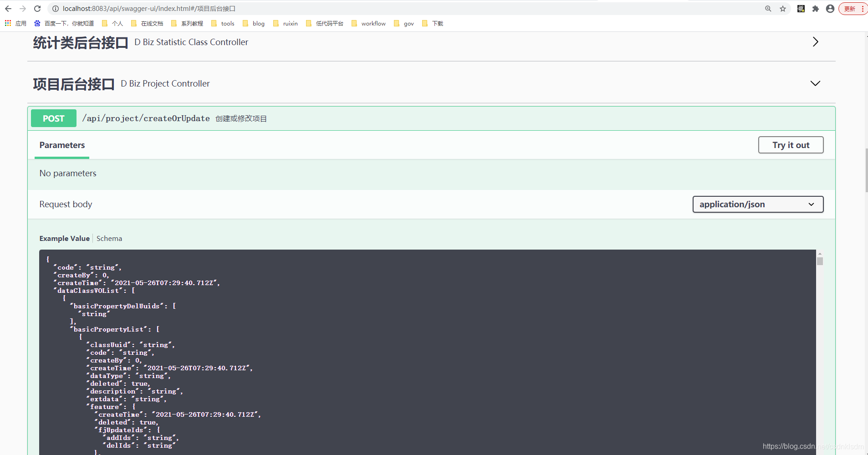This screenshot has width=868, height=455.
Task: Open the 低代码平台 bookmarks folder
Action: coord(325,23)
